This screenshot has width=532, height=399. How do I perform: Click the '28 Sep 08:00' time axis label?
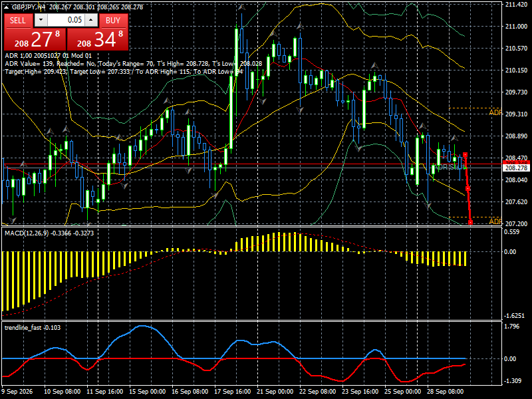coord(445,392)
